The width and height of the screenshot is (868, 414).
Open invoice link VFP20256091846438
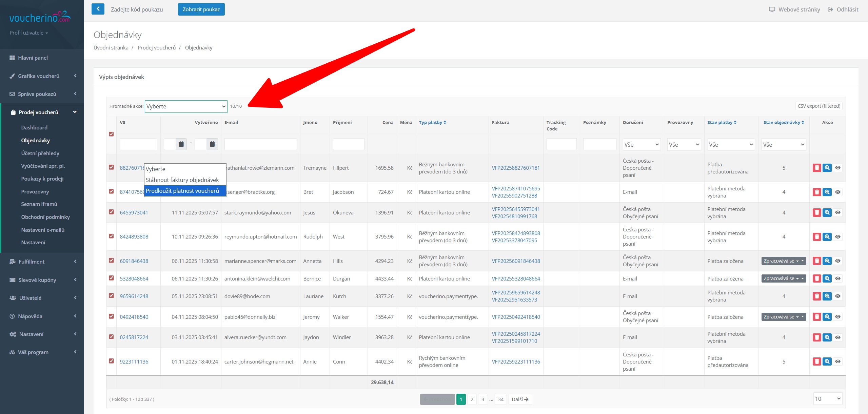[516, 261]
